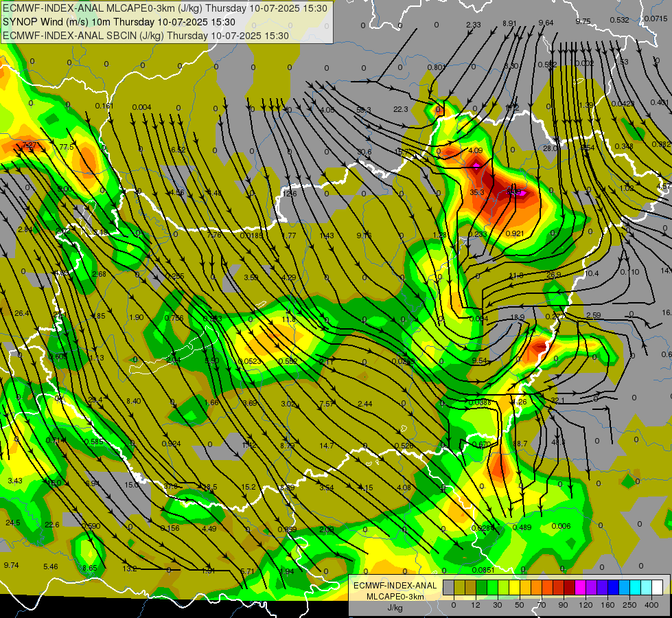Click the map value 7.57

point(327,404)
